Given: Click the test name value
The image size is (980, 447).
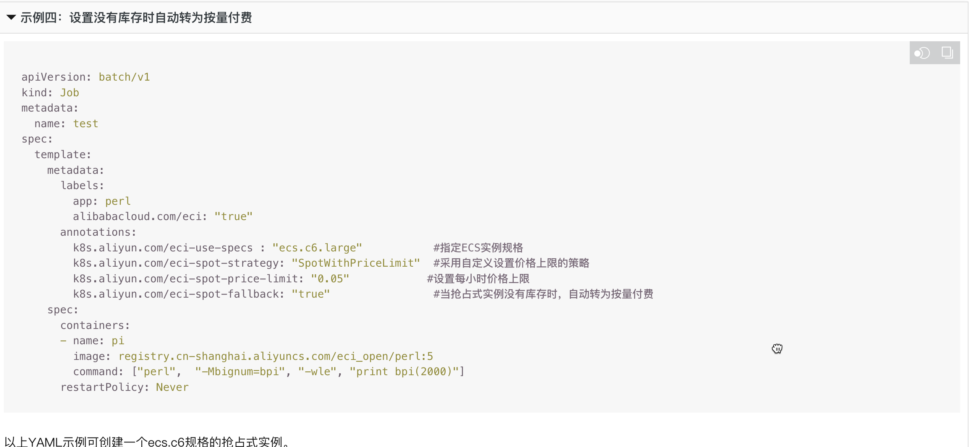Looking at the screenshot, I should 86,124.
